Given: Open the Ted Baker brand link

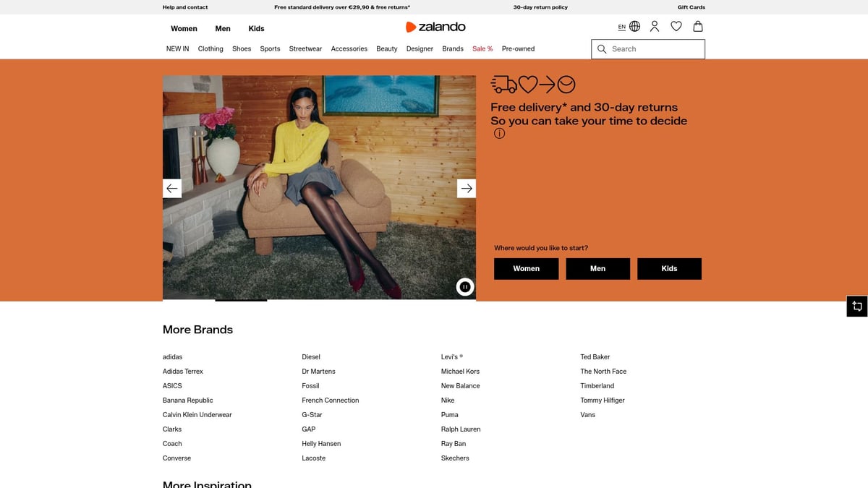Looking at the screenshot, I should pos(595,357).
